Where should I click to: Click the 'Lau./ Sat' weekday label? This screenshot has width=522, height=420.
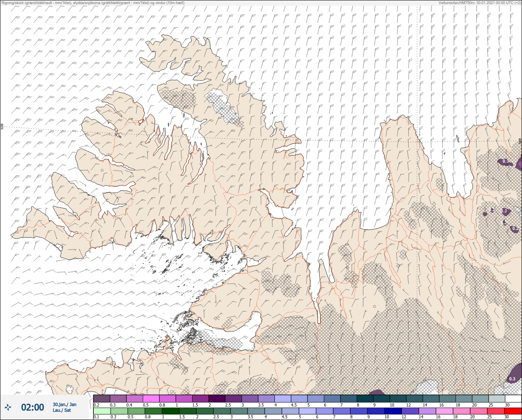click(62, 410)
